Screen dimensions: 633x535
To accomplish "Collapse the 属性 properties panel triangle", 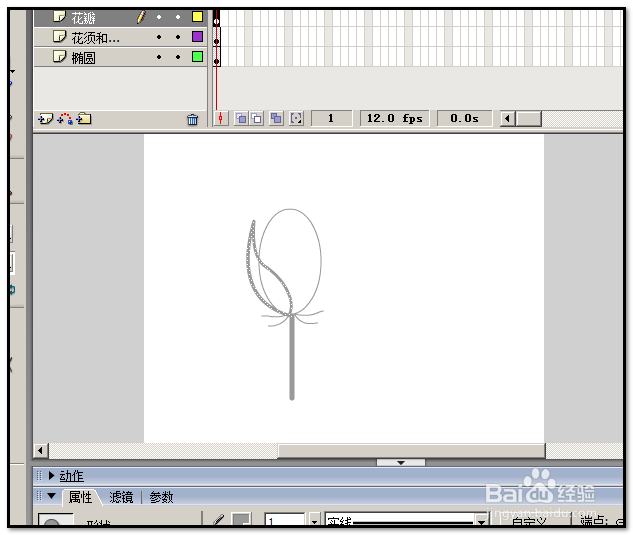I will 51,495.
